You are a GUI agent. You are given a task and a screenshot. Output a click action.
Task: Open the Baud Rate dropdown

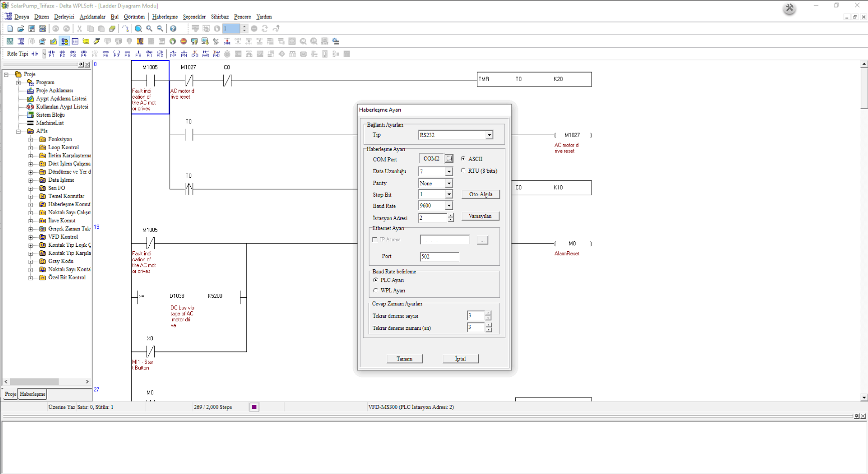[449, 206]
